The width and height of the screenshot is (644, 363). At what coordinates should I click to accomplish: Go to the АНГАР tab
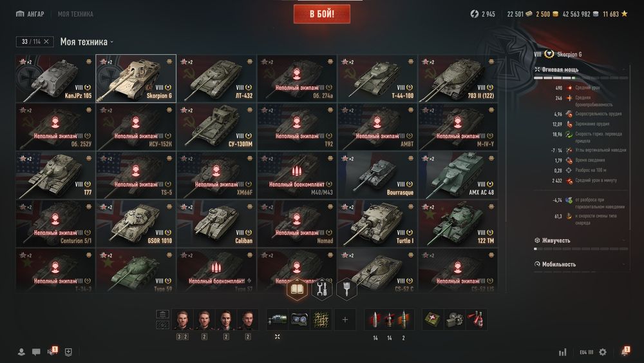pos(30,14)
